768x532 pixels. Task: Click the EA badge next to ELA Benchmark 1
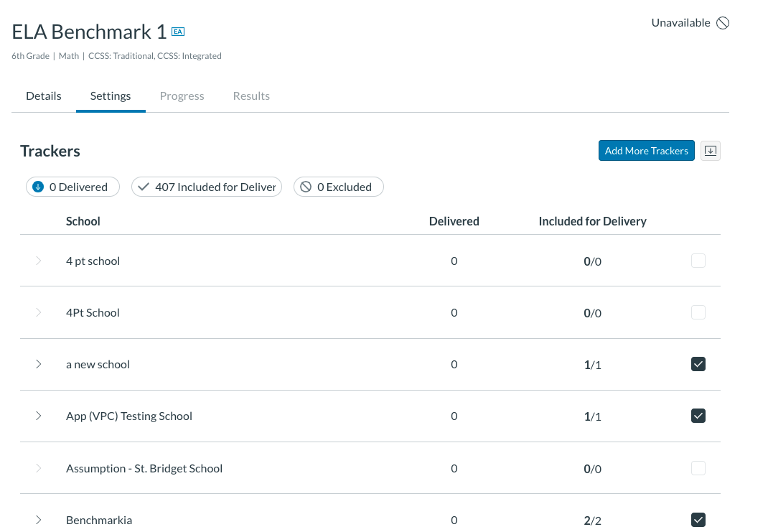177,32
